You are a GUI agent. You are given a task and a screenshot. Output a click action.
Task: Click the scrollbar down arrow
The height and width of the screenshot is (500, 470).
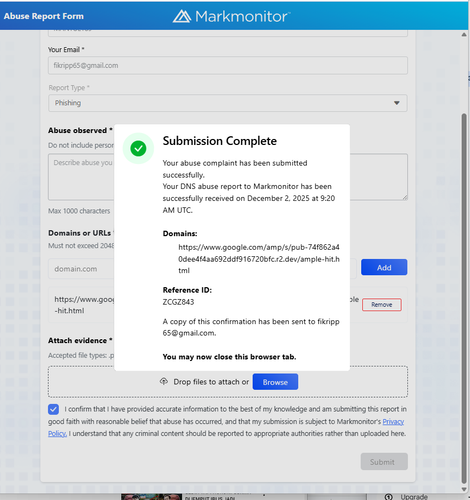464,489
